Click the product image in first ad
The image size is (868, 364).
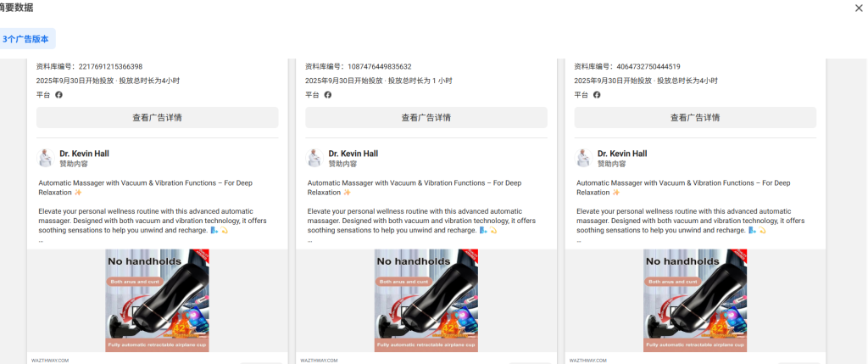click(157, 300)
